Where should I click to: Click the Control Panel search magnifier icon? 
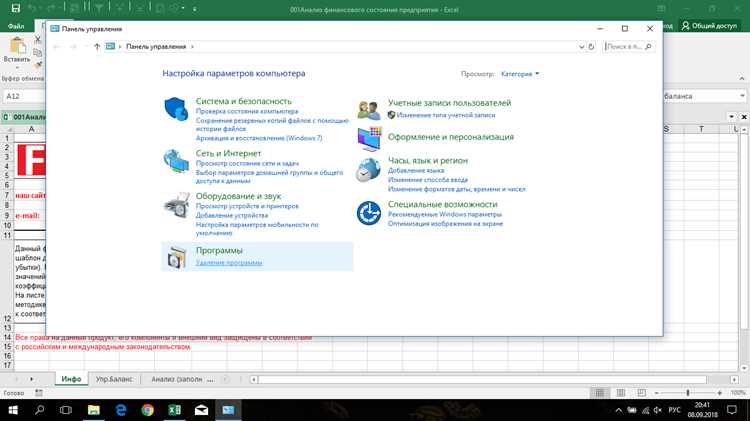click(648, 46)
